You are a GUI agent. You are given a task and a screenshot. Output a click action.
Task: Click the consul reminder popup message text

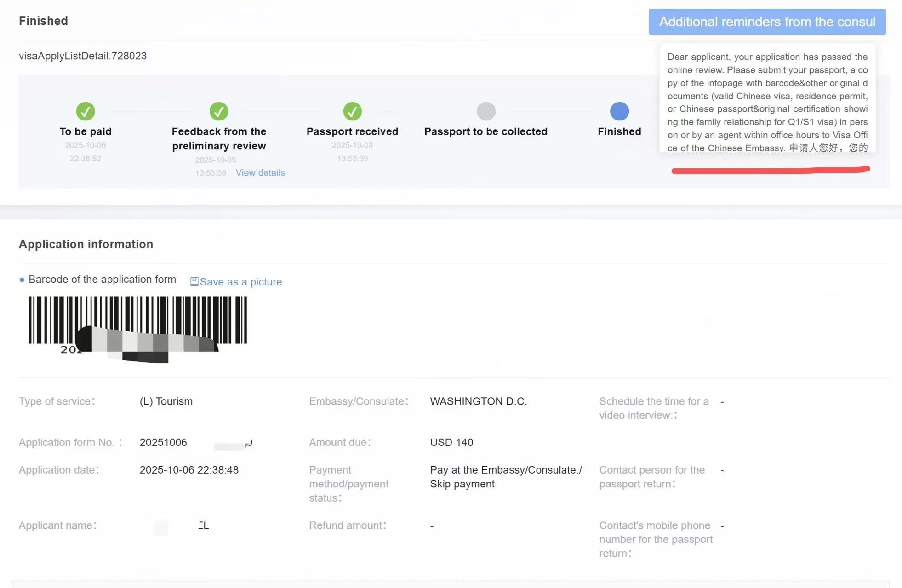click(767, 102)
